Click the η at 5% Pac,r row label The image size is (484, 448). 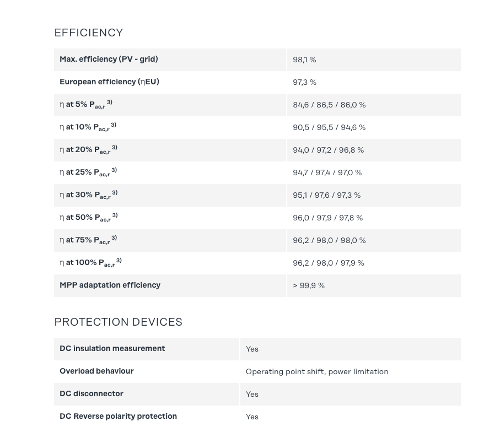(86, 105)
